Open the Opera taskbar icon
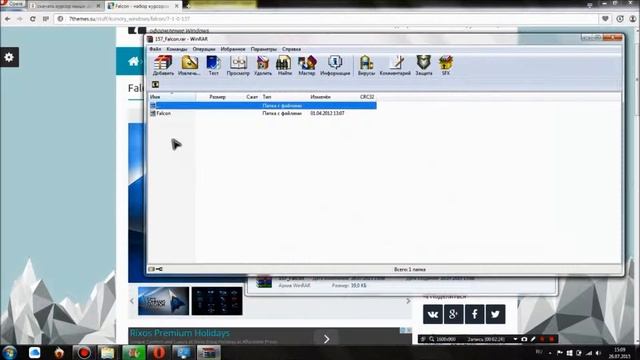 pyautogui.click(x=159, y=352)
